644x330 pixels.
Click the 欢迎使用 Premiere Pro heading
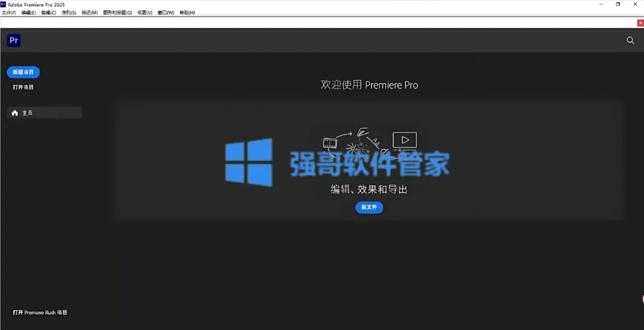pos(369,85)
